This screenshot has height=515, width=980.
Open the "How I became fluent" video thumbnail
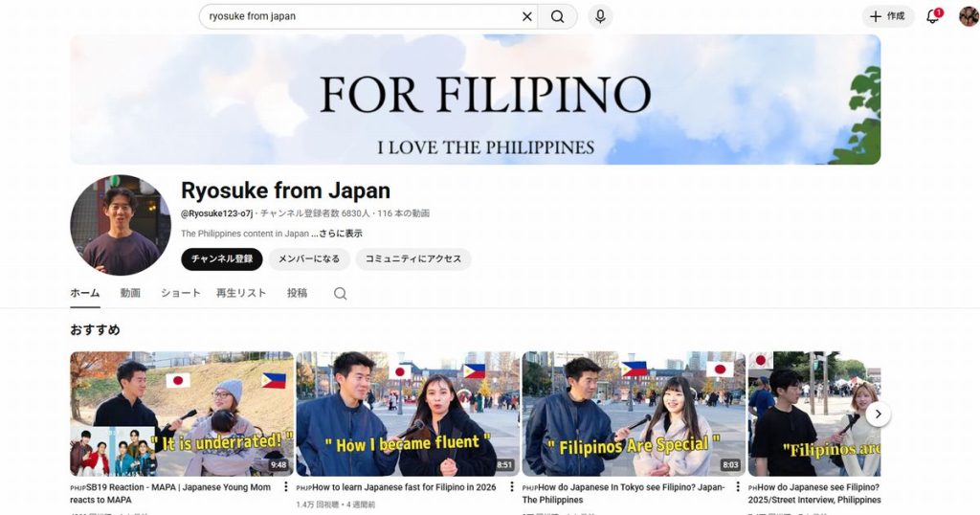tap(407, 414)
